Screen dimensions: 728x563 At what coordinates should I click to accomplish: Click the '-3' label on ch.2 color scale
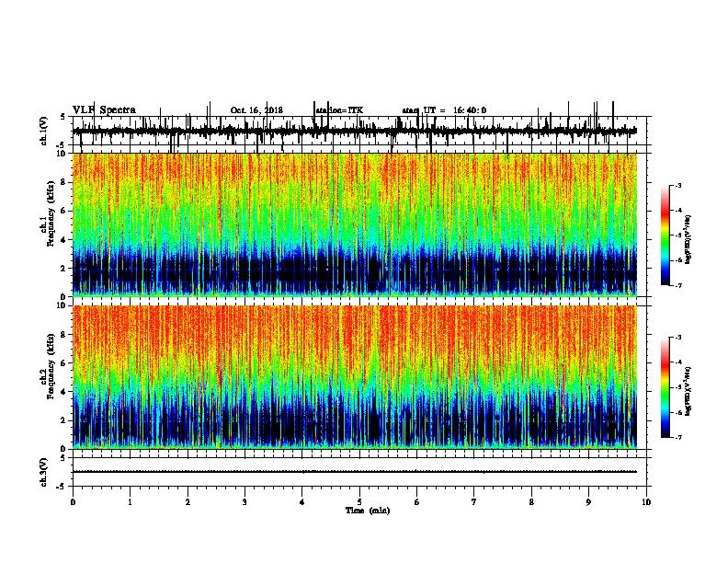678,338
